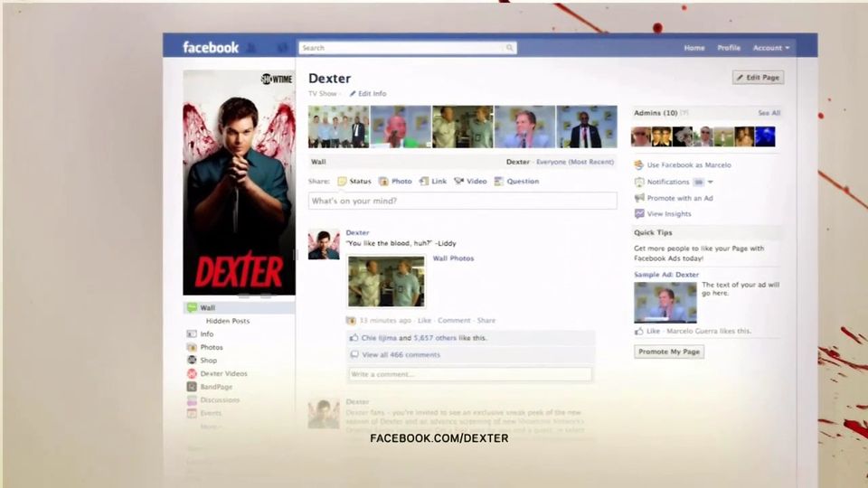Click the Dexter poster name link

click(x=358, y=233)
